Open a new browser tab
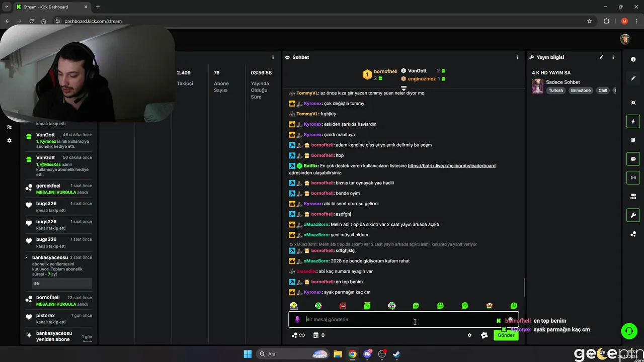This screenshot has width=644, height=362. 98,7
